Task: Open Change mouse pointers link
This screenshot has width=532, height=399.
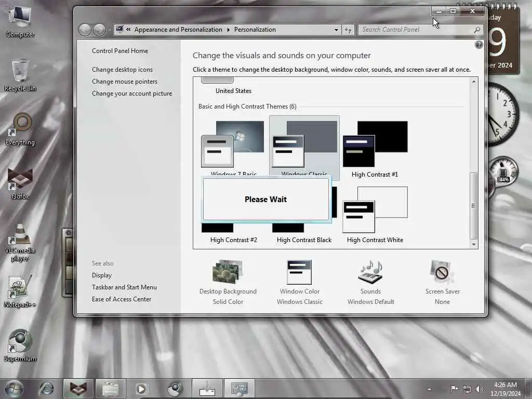Action: tap(125, 82)
